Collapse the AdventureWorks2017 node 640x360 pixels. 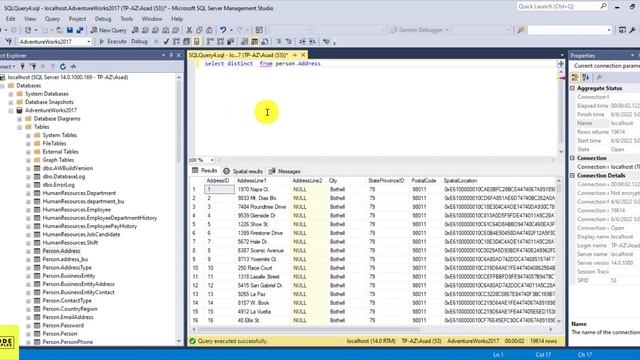(x=11, y=111)
